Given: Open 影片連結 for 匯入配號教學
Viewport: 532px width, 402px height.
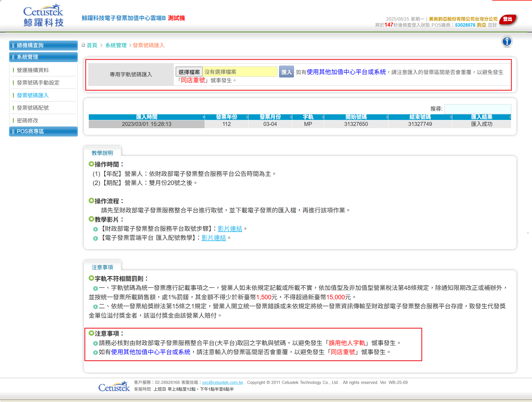Looking at the screenshot, I should [x=214, y=238].
